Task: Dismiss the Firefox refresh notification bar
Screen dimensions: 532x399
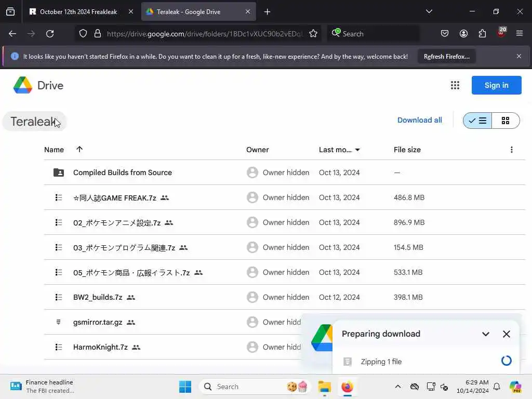Action: tap(518, 56)
